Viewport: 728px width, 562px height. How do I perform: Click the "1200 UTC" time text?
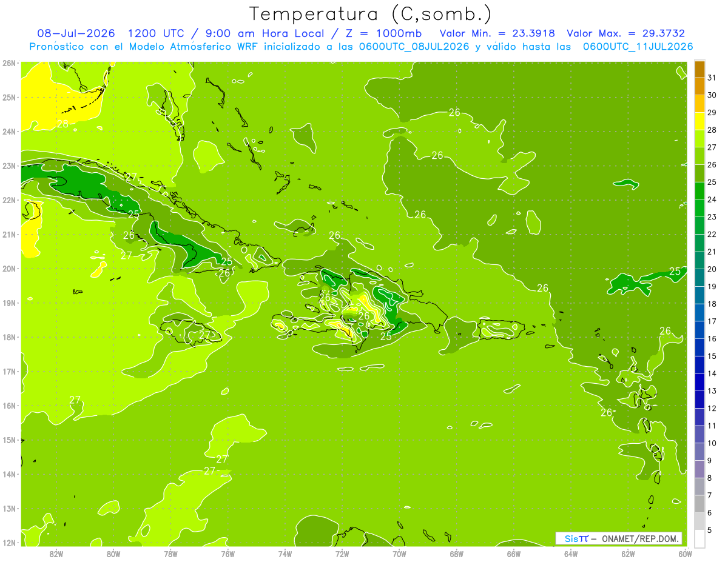[158, 33]
